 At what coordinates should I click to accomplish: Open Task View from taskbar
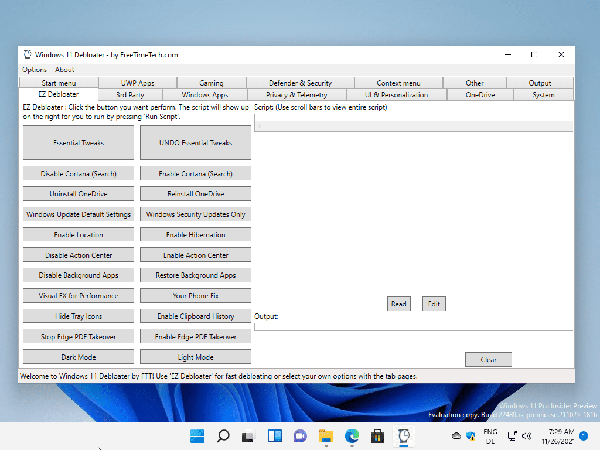pyautogui.click(x=248, y=436)
